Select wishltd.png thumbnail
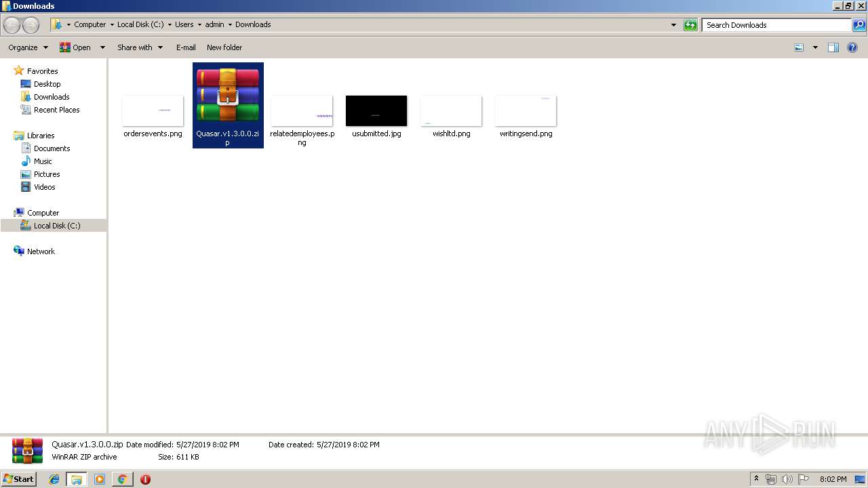Viewport: 868px width, 488px height. point(451,110)
